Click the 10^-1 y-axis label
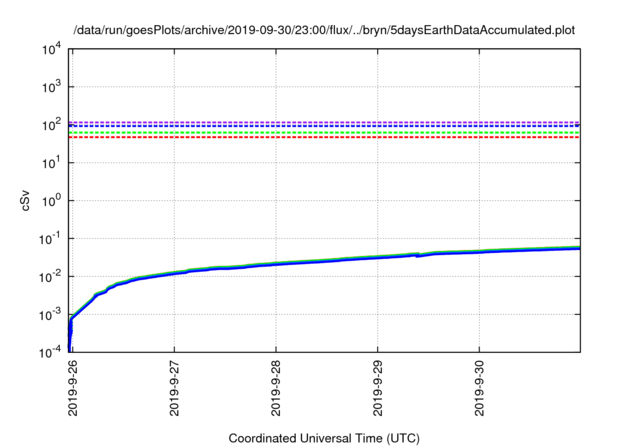 50,239
